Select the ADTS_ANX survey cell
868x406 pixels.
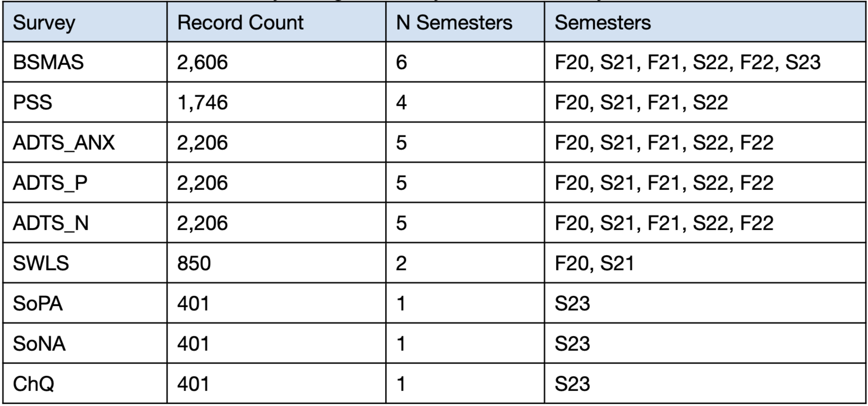(85, 142)
